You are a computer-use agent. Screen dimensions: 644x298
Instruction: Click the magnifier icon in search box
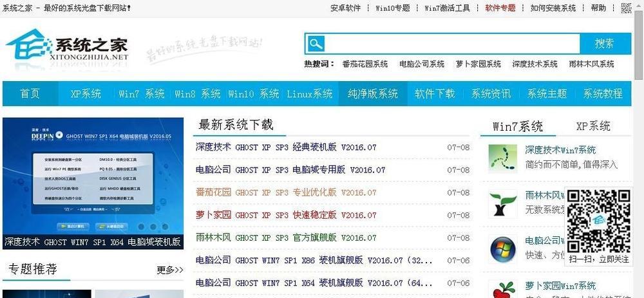[316, 44]
